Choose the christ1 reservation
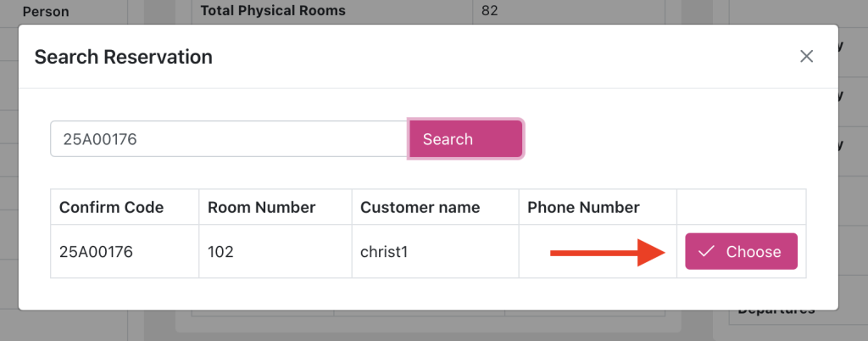The image size is (868, 341). point(741,251)
